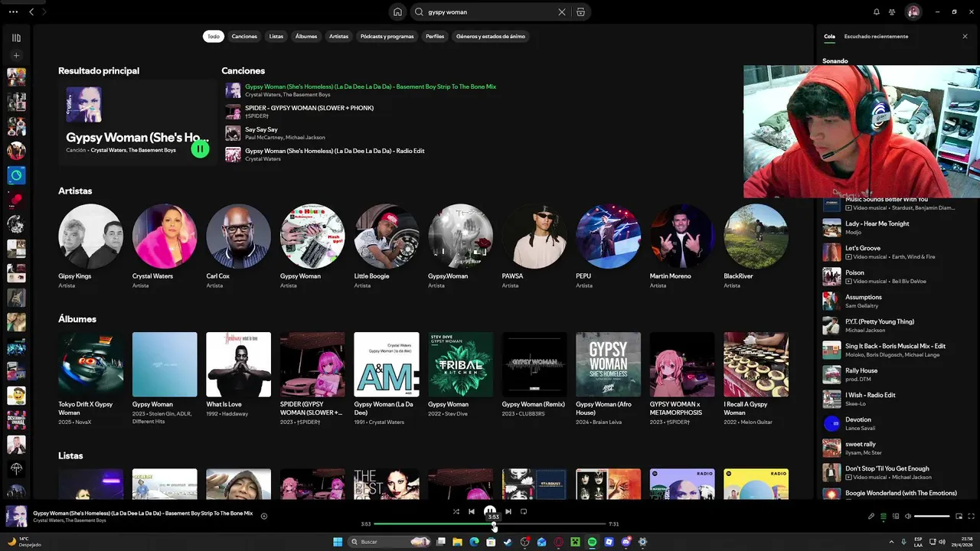Open the three-dots menu at top left

coord(13,11)
